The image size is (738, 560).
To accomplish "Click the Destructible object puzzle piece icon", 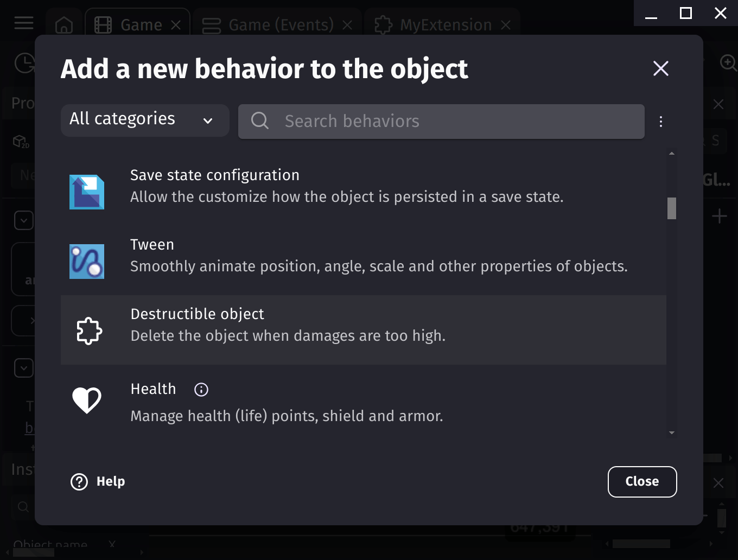I will [89, 330].
